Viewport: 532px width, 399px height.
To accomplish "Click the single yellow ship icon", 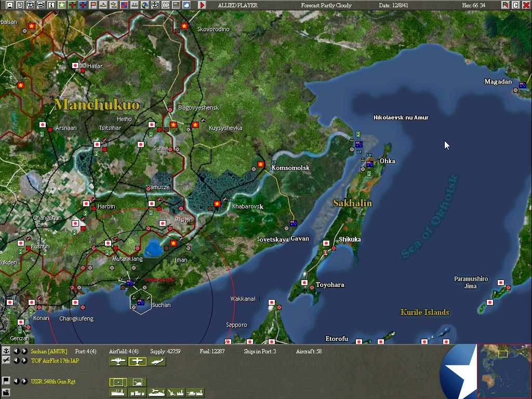I will (103, 5).
